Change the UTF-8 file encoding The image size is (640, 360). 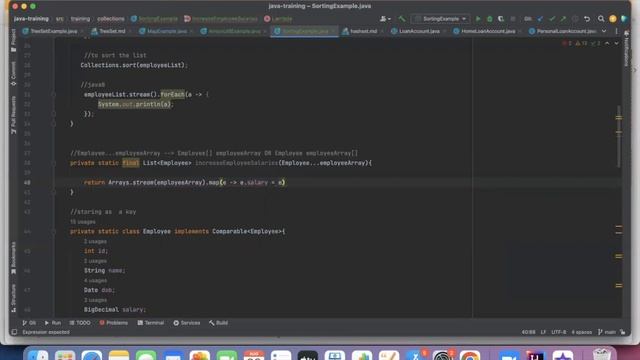[558, 332]
